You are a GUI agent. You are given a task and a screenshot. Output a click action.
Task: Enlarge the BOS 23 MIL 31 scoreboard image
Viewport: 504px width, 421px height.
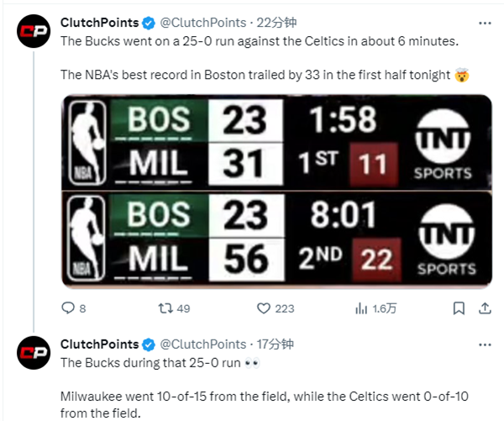pyautogui.click(x=276, y=142)
